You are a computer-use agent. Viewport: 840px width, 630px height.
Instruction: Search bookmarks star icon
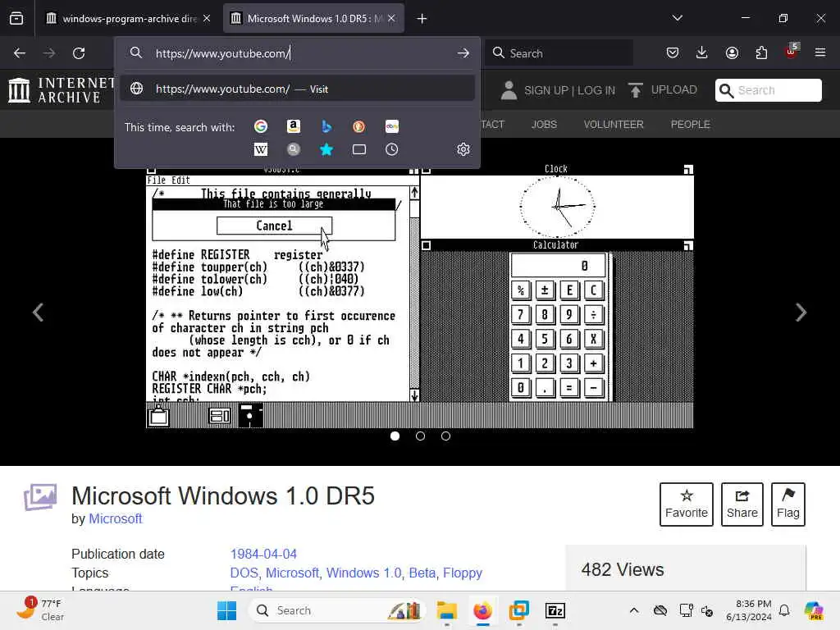pos(326,149)
